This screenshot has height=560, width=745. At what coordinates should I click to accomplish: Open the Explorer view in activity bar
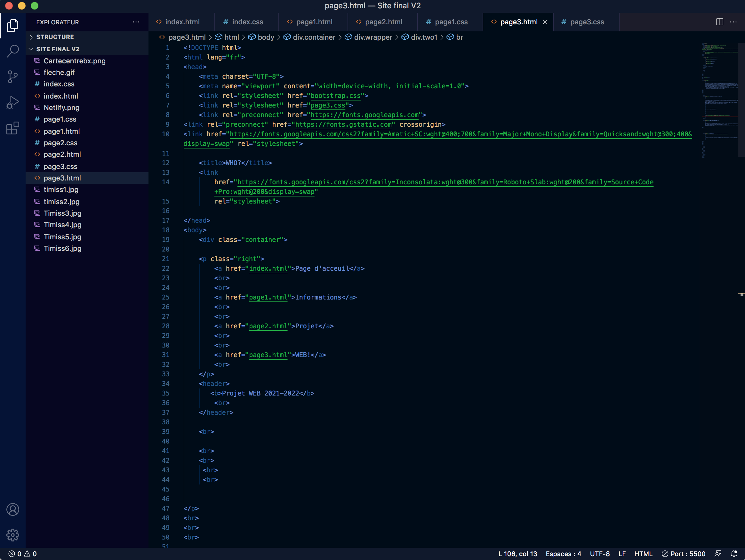12,26
